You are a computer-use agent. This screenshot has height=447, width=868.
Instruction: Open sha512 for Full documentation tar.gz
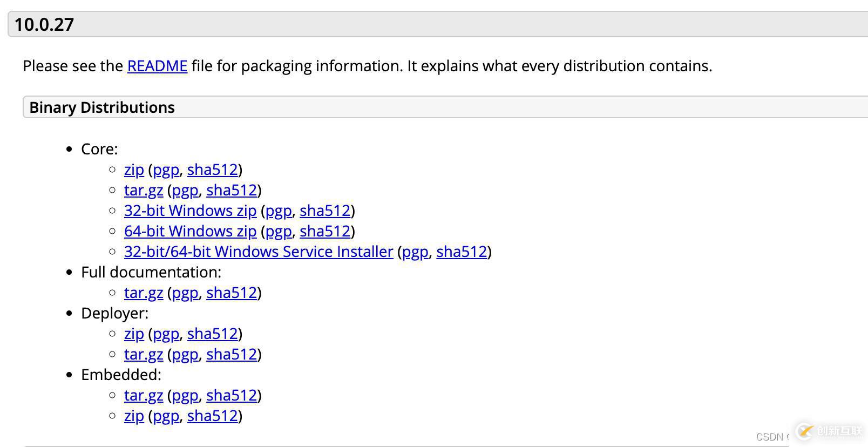pyautogui.click(x=232, y=293)
